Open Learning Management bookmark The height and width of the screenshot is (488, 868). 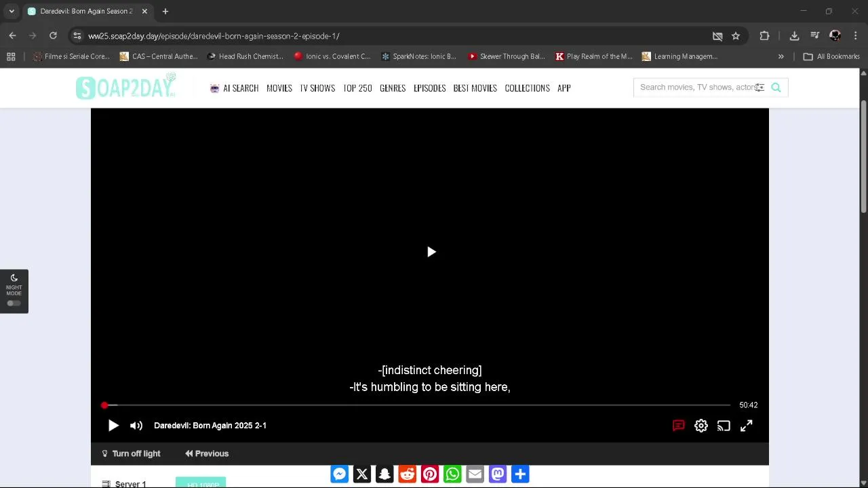pyautogui.click(x=679, y=56)
